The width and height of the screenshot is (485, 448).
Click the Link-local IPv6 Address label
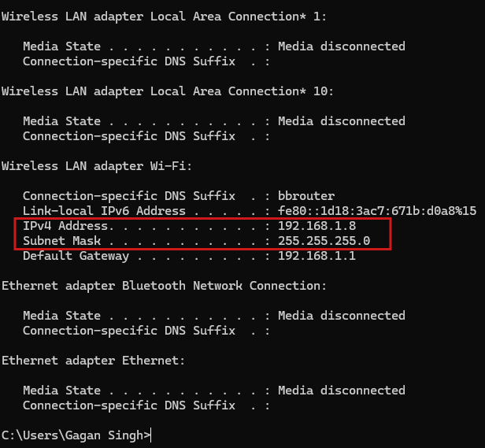pyautogui.click(x=104, y=211)
